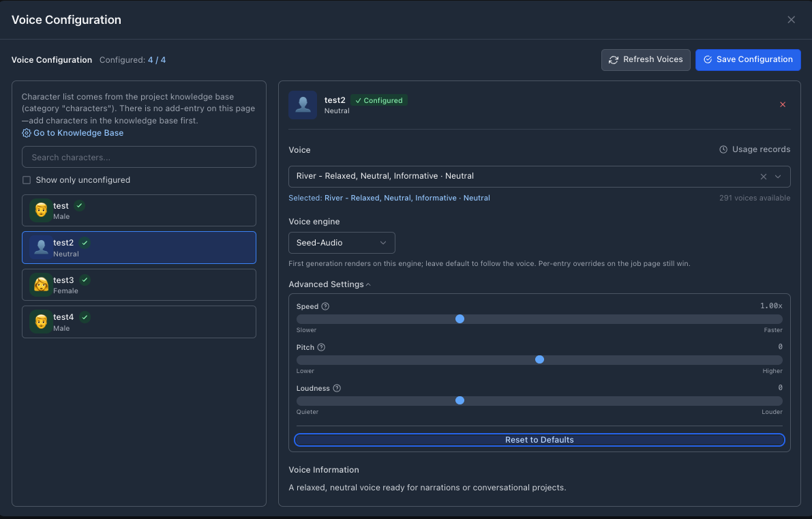Clear the selected River voice

[x=764, y=177]
